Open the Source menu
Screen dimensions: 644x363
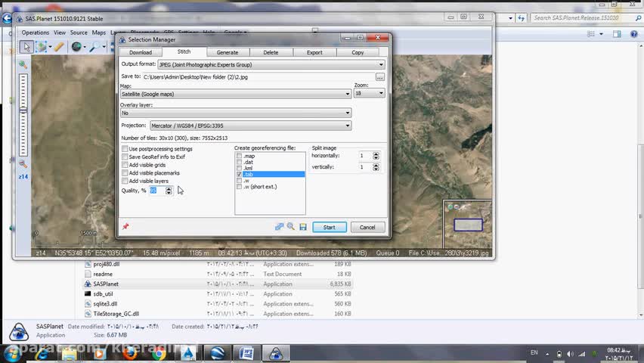pyautogui.click(x=79, y=33)
